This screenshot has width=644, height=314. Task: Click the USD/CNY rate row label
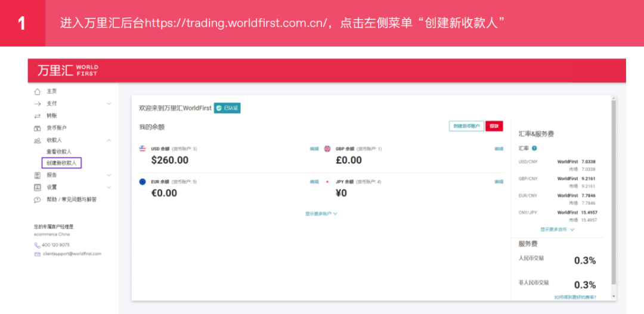528,162
